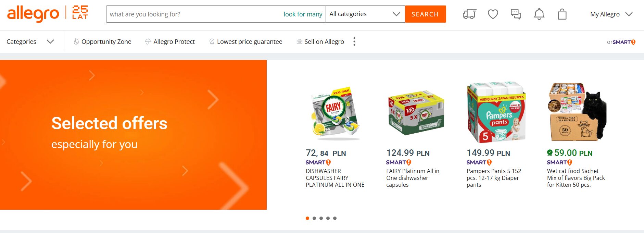The width and height of the screenshot is (644, 233).
Task: Click the 'look for many' link
Action: (303, 14)
